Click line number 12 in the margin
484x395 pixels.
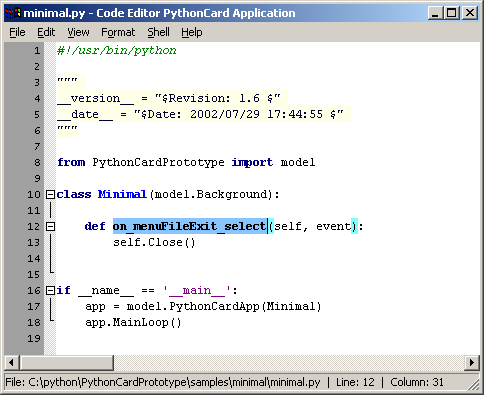34,227
